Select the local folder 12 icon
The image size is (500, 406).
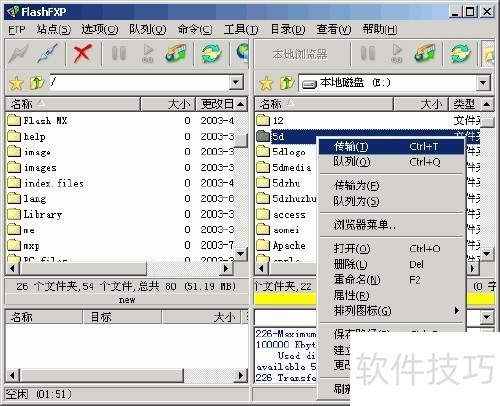(263, 120)
